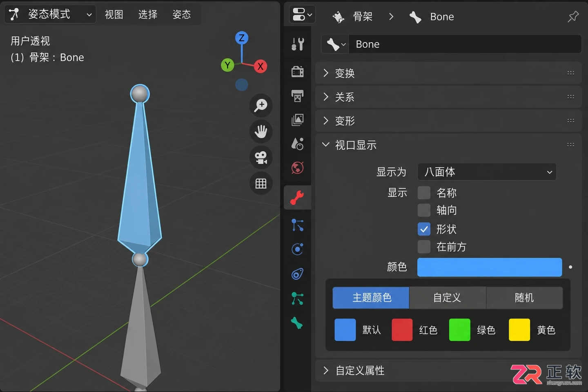Open the View Layer properties tab

click(298, 120)
